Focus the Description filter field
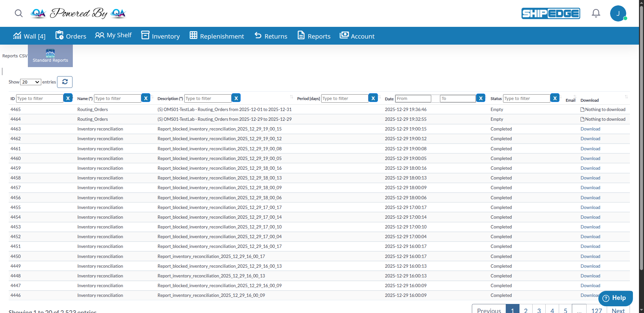644x313 pixels. 208,99
